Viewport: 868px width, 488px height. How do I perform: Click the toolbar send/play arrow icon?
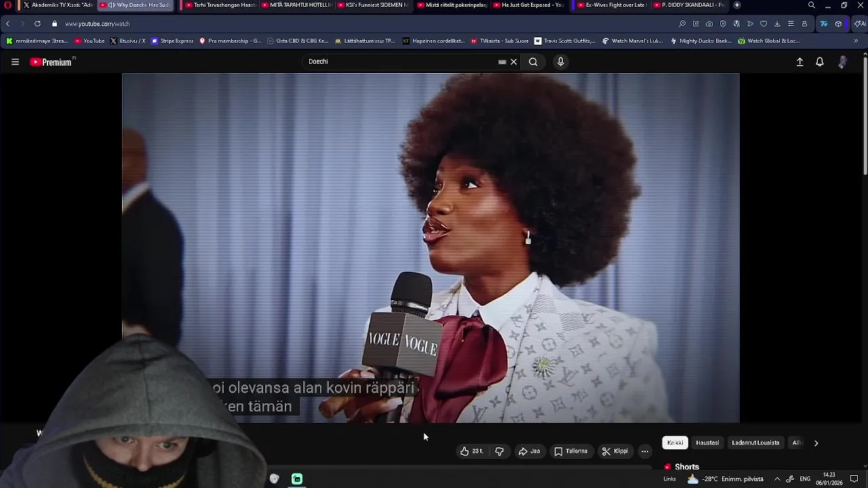[x=750, y=24]
